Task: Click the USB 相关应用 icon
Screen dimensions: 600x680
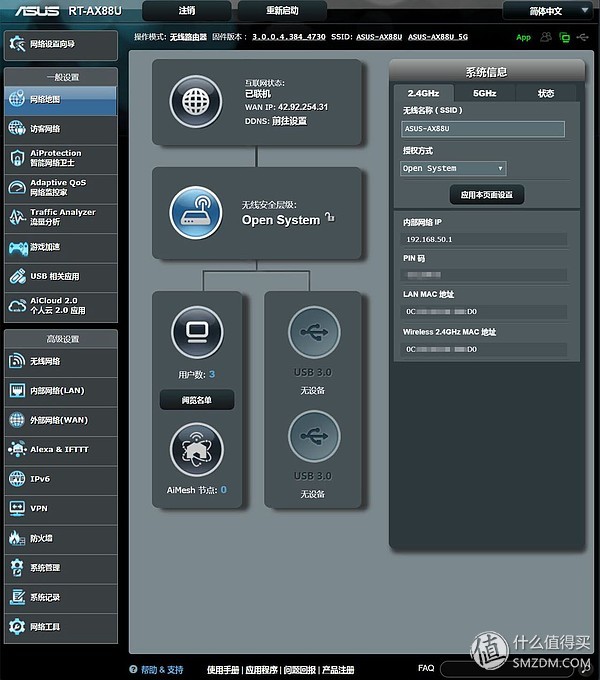Action: pos(18,277)
